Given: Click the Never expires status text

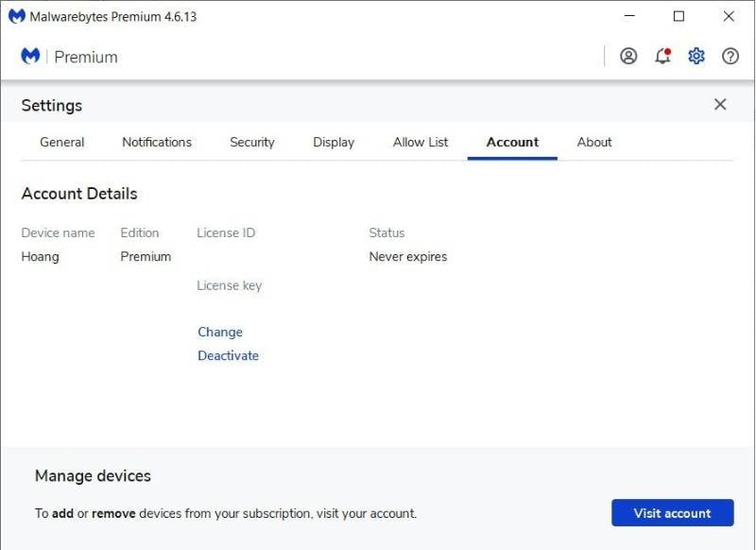Looking at the screenshot, I should 408,257.
